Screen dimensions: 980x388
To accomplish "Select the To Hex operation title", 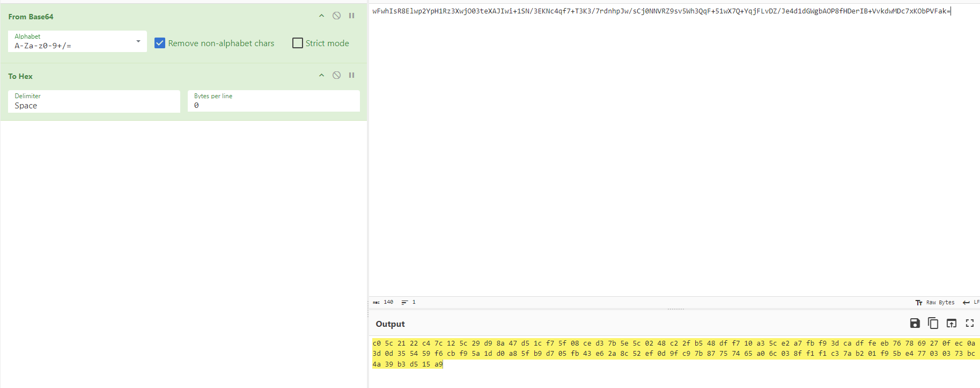I will coord(20,76).
